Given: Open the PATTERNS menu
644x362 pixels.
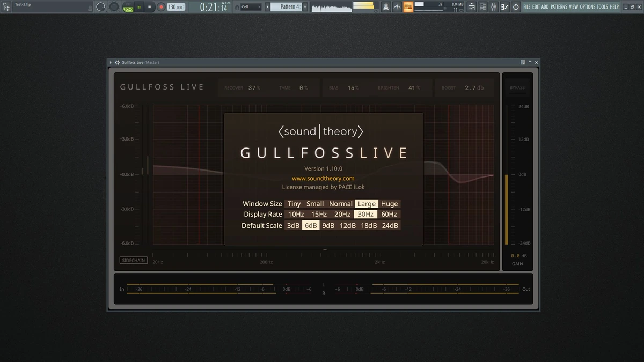Looking at the screenshot, I should pyautogui.click(x=559, y=7).
